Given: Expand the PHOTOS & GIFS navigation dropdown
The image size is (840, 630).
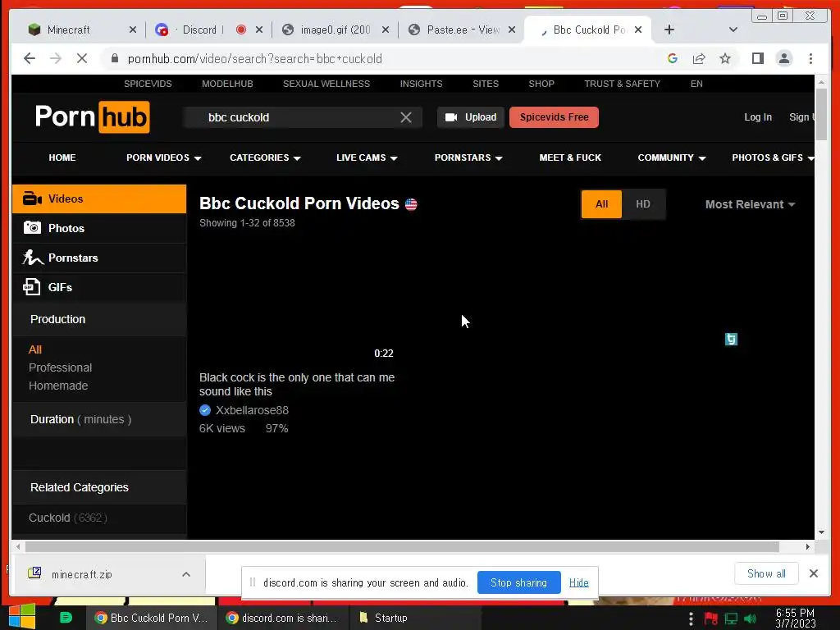Looking at the screenshot, I should click(x=773, y=157).
